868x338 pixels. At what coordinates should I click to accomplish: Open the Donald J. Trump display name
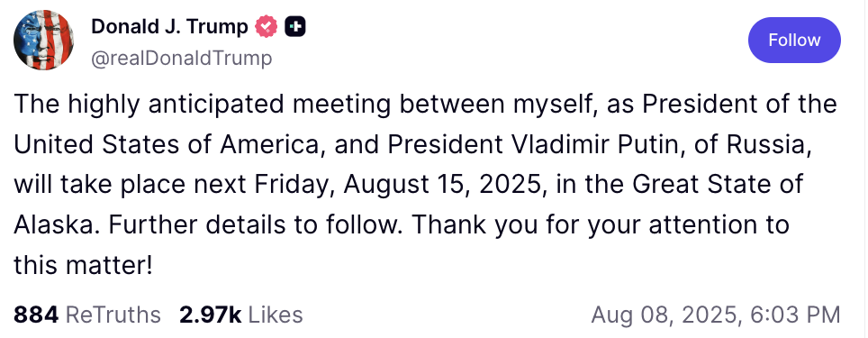[169, 26]
